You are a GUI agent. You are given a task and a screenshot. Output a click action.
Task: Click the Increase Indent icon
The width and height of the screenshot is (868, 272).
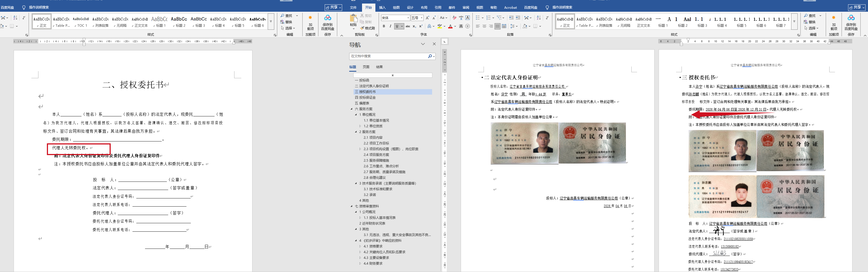coord(518,18)
